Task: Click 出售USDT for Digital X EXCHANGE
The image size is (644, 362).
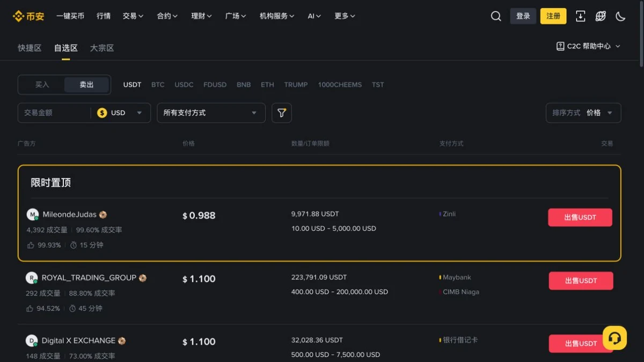Action: (x=581, y=343)
